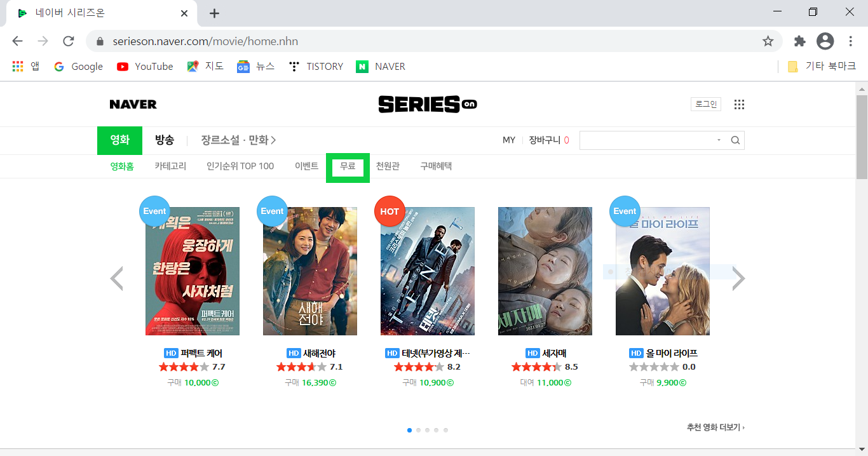Click the browser forward arrow
The image size is (868, 456).
43,41
